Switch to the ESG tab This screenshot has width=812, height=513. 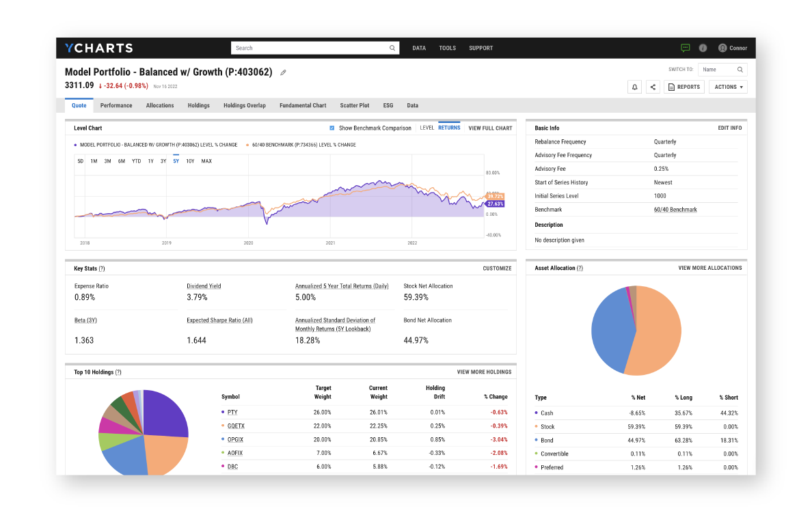click(388, 106)
